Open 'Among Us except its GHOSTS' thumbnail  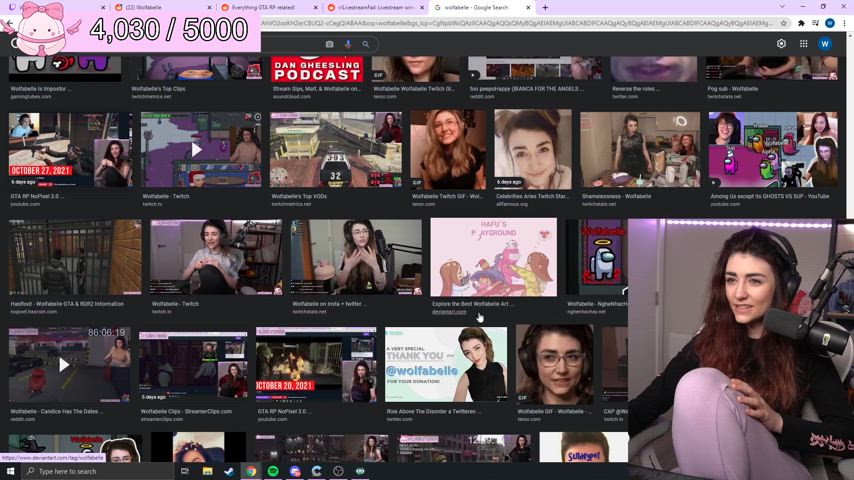pos(773,150)
